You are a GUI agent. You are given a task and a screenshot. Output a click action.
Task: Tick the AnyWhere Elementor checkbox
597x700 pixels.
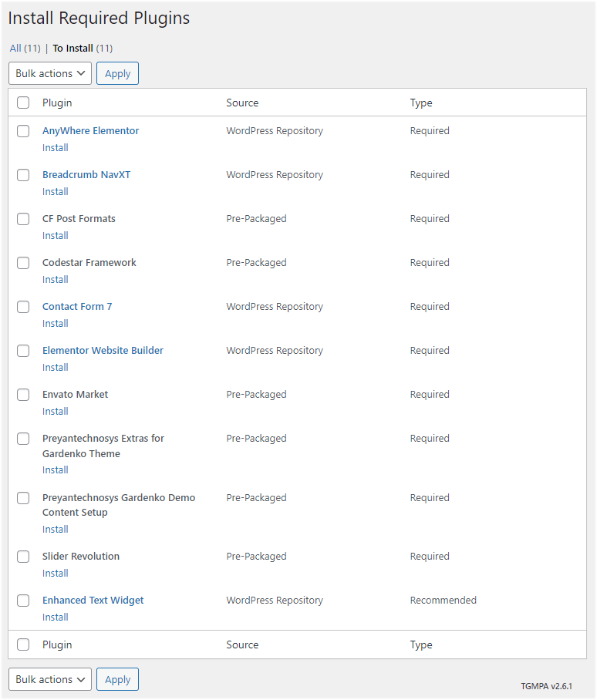[x=23, y=131]
